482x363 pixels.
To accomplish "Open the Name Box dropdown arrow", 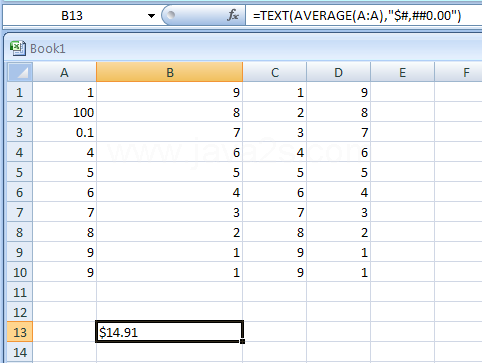I will (151, 16).
